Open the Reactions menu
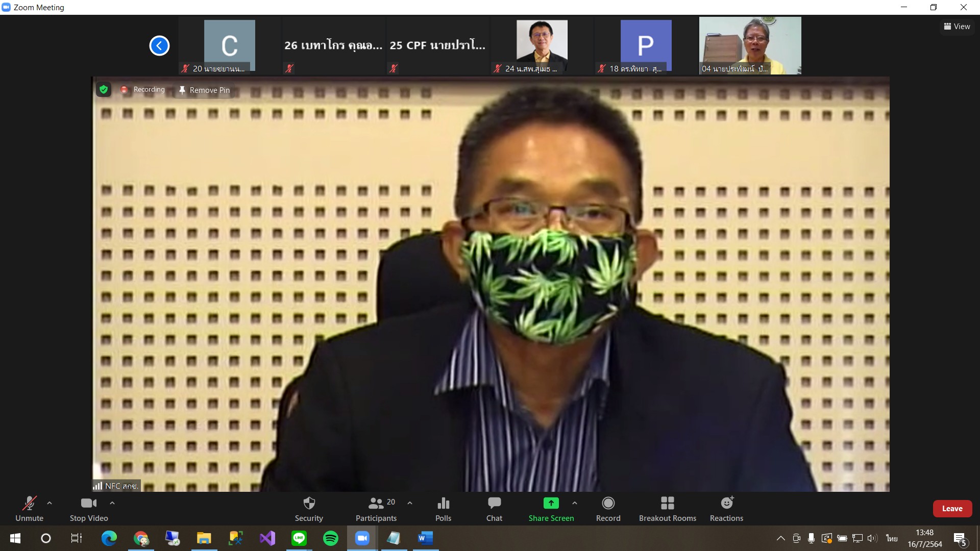The height and width of the screenshot is (551, 980). (x=726, y=509)
